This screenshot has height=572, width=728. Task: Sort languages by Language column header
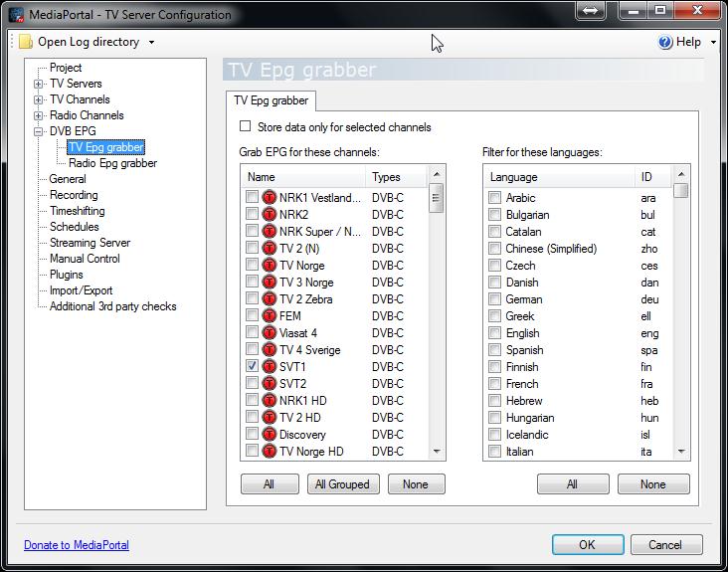560,177
